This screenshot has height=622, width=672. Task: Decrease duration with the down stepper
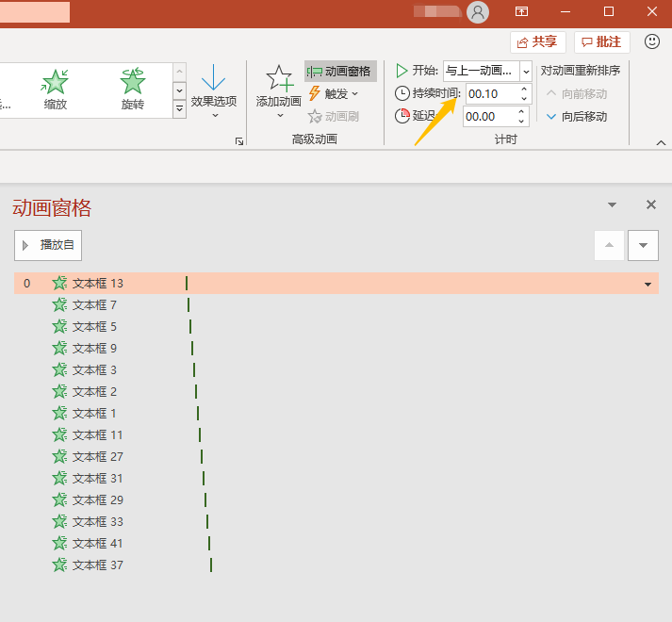[524, 99]
